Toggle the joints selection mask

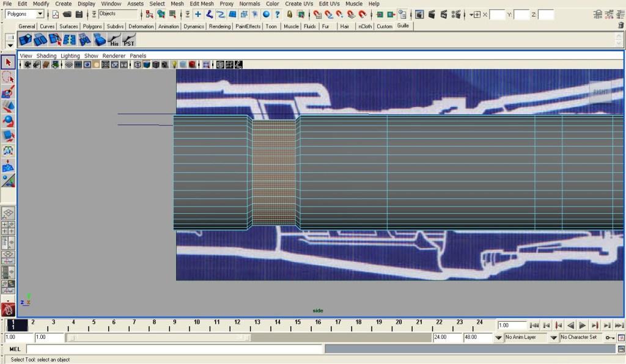coord(210,15)
